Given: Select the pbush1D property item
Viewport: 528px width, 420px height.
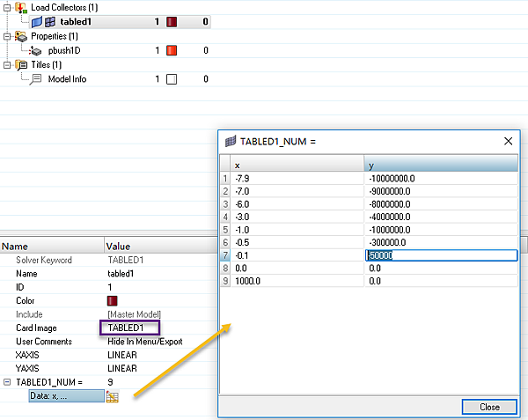Looking at the screenshot, I should click(64, 50).
